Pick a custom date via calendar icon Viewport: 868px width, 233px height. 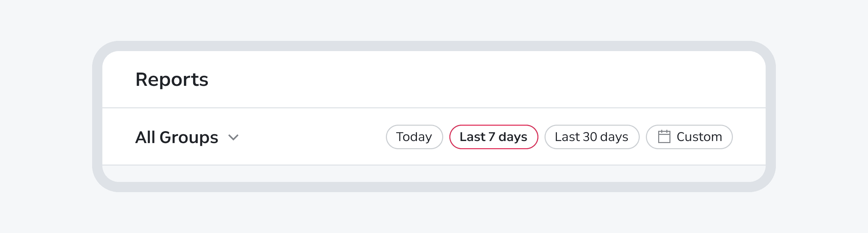click(664, 137)
